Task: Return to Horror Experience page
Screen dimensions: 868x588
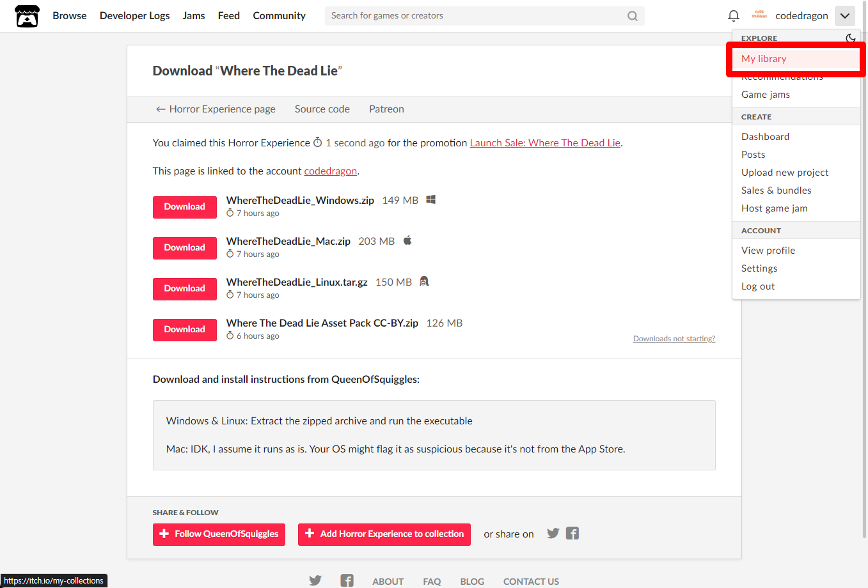Action: pos(216,109)
